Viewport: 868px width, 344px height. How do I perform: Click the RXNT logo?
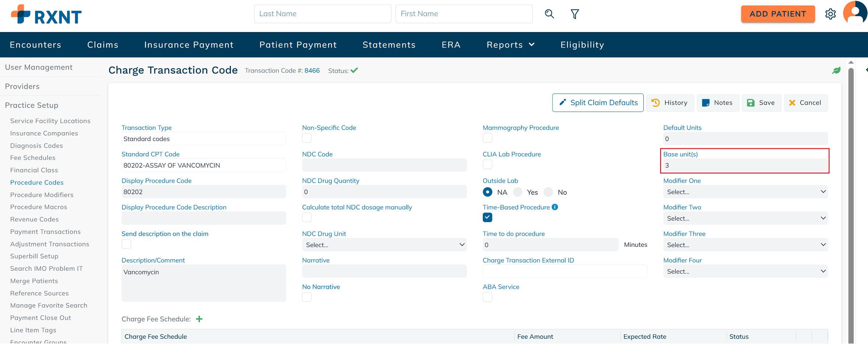tap(46, 15)
